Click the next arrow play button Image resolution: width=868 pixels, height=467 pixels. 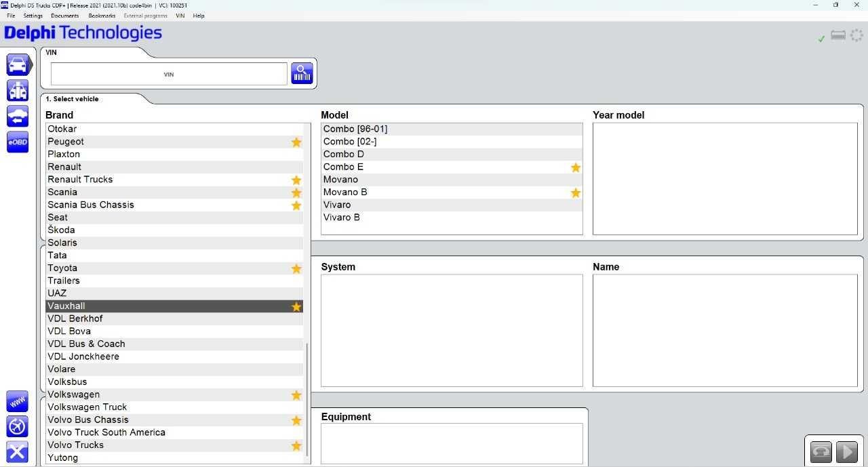pyautogui.click(x=847, y=452)
